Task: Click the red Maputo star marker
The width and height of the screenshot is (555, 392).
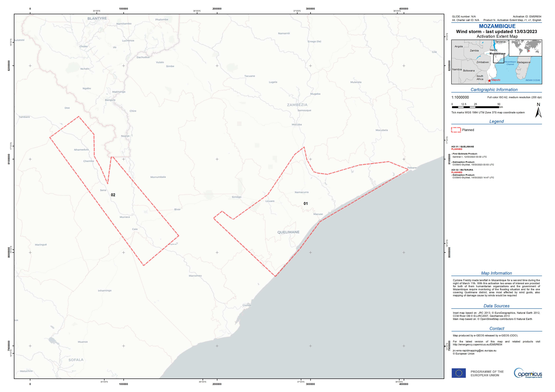Action: (489, 81)
